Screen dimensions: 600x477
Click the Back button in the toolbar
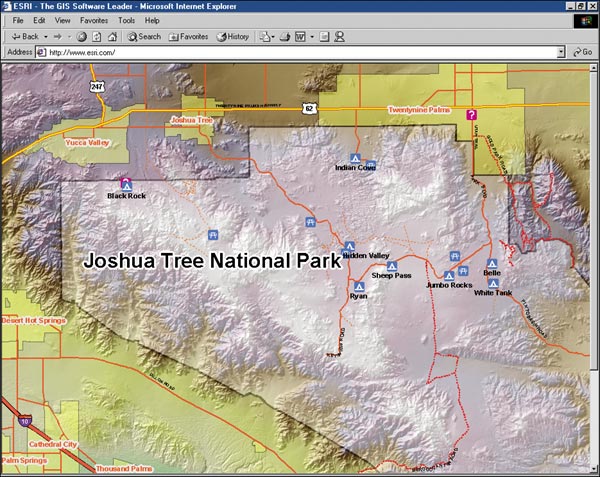pyautogui.click(x=25, y=37)
